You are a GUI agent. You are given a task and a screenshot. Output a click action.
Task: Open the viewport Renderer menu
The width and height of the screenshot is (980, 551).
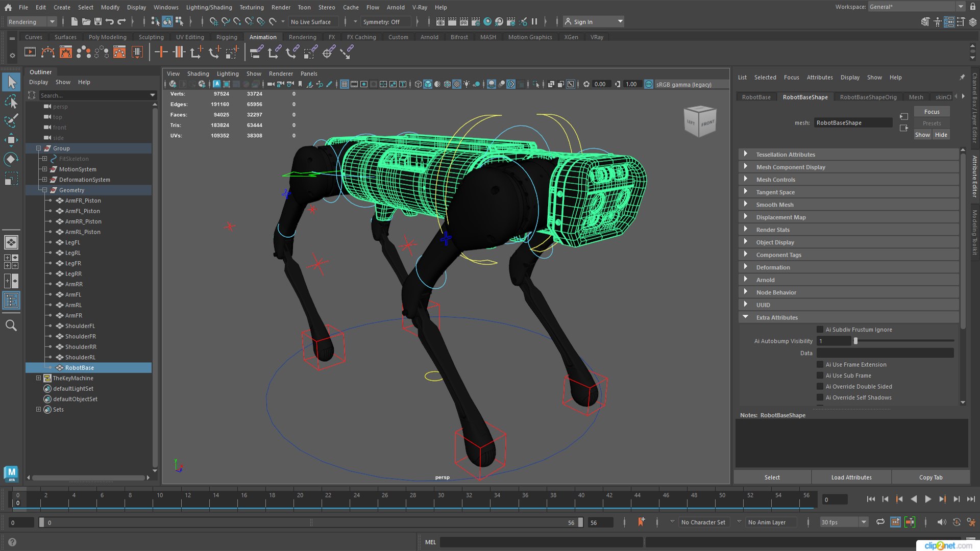point(281,73)
